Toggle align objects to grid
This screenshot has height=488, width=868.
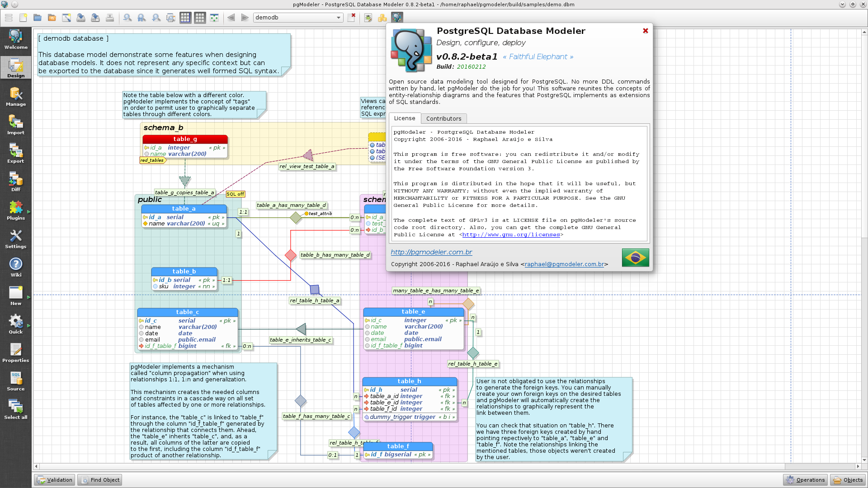214,18
